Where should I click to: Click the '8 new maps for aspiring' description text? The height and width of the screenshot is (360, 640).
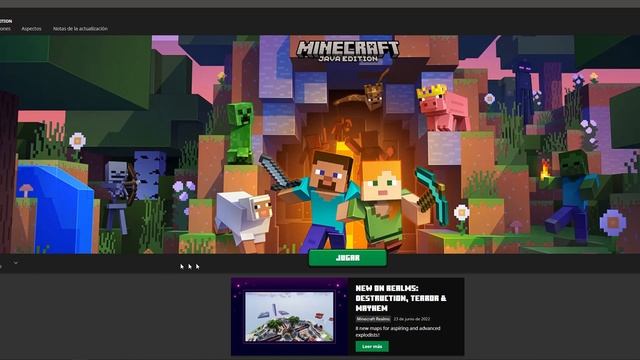pos(398,331)
